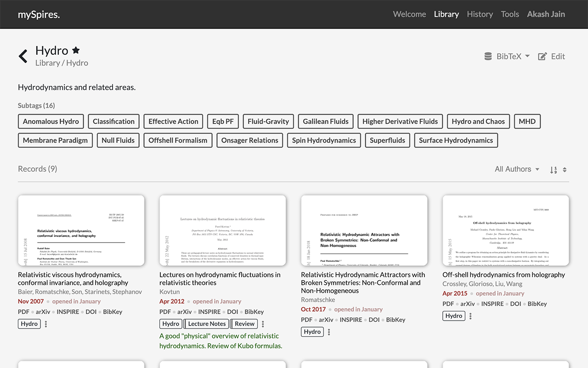
Task: Open the Akash Jain user menu
Action: [x=546, y=14]
